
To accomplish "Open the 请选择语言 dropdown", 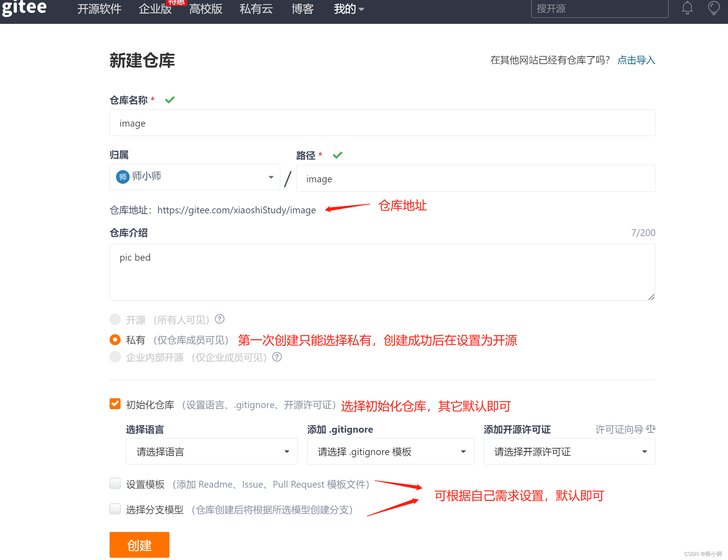I will [x=212, y=451].
